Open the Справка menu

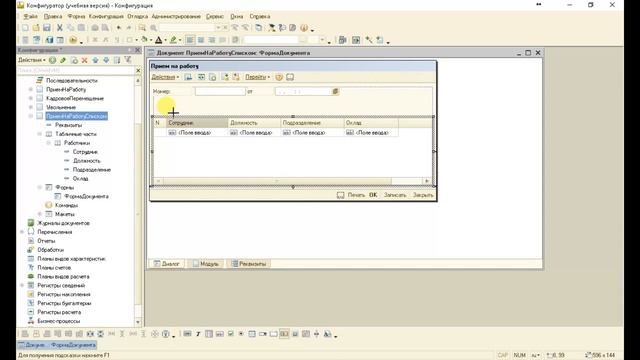point(260,17)
